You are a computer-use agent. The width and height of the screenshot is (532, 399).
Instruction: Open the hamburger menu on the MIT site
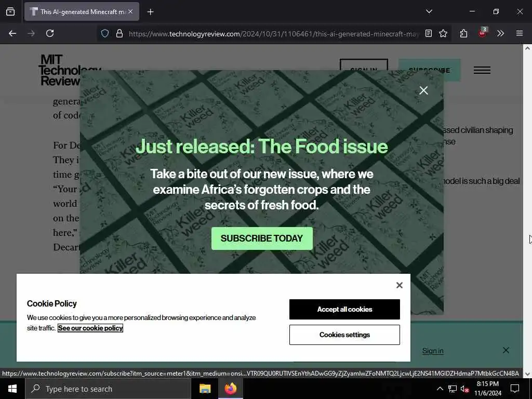tap(482, 70)
